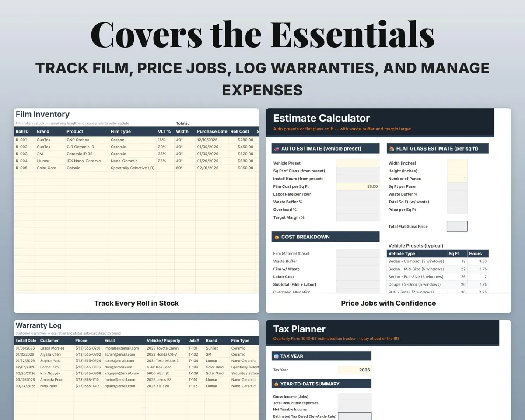Select the Coupe / 2-Door (5 windows) row
525x420 pixels.
click(x=438, y=284)
